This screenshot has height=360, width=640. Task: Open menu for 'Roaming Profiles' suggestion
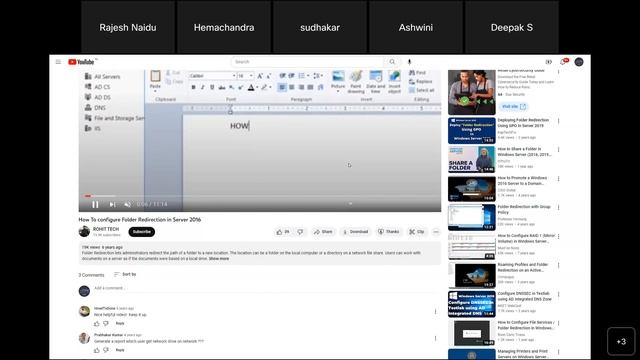pyautogui.click(x=558, y=266)
